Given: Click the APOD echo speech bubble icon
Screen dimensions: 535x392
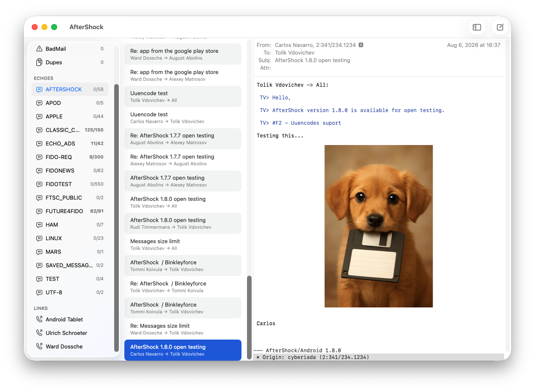Looking at the screenshot, I should [39, 103].
